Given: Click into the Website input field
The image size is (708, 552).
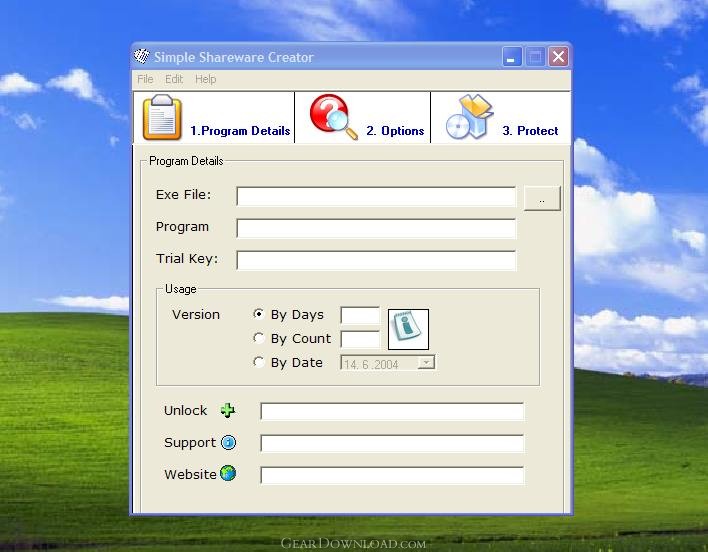Looking at the screenshot, I should click(392, 475).
